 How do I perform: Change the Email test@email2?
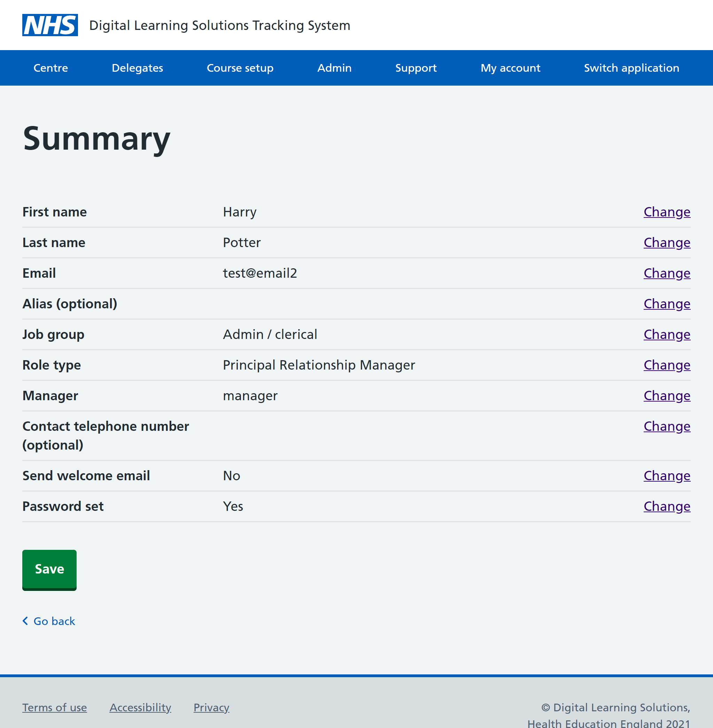click(x=667, y=273)
